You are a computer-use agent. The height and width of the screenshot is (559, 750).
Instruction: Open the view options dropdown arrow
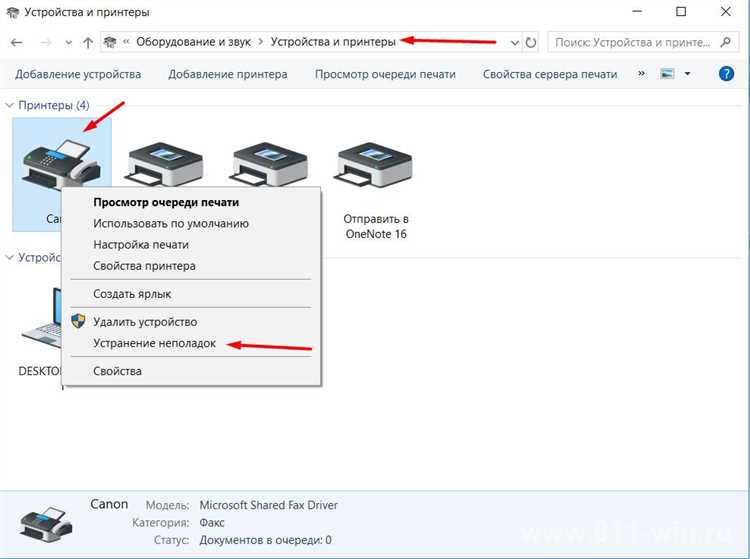687,74
